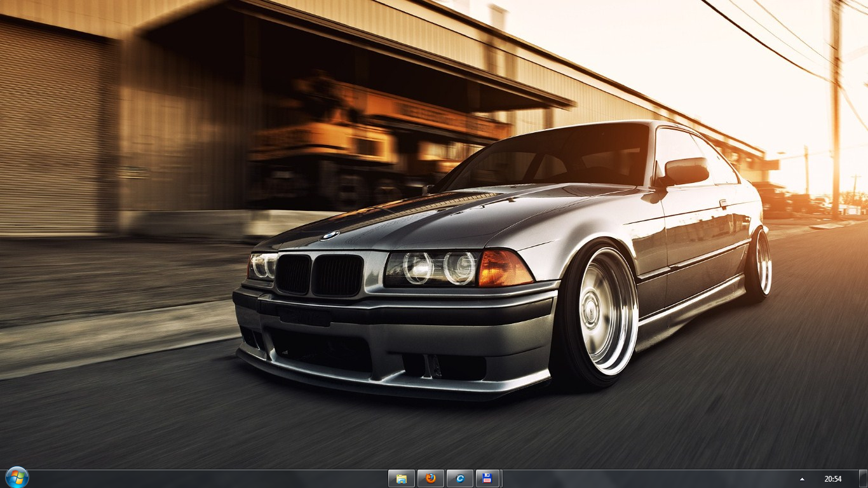Click the BMW hood emblem on the wallpaper
Viewport: 868px width, 488px height.
pyautogui.click(x=329, y=236)
